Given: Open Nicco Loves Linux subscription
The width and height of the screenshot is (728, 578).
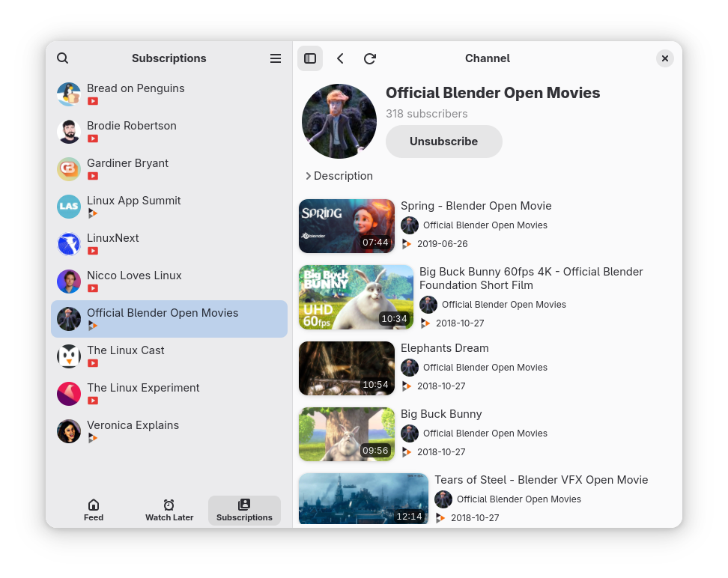Looking at the screenshot, I should click(169, 282).
